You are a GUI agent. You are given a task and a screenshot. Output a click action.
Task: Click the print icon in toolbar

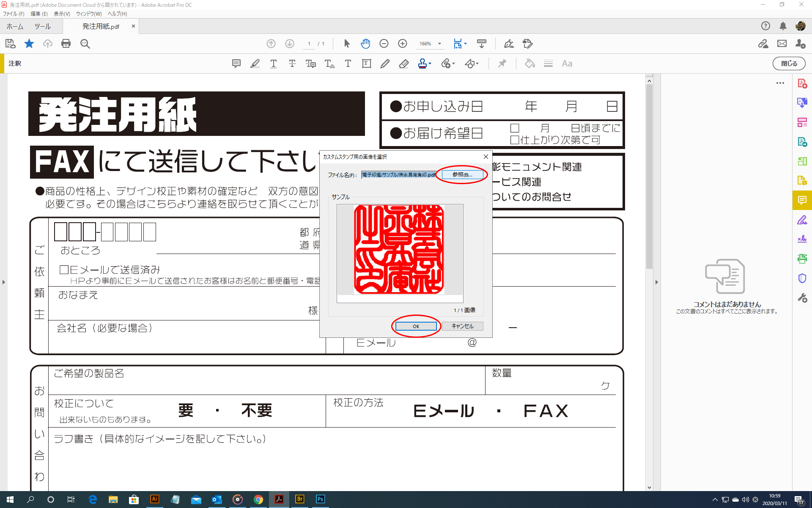pos(66,44)
